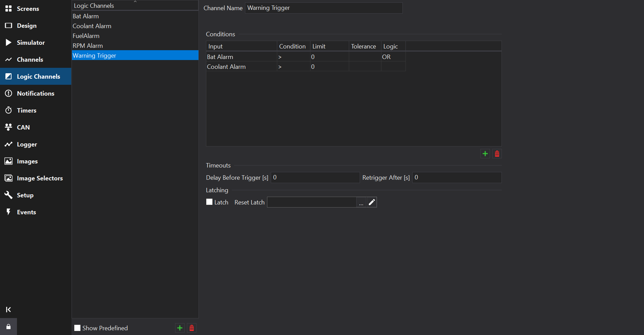Click the Reset Latch pencil edit icon
This screenshot has height=335, width=644.
(x=372, y=202)
